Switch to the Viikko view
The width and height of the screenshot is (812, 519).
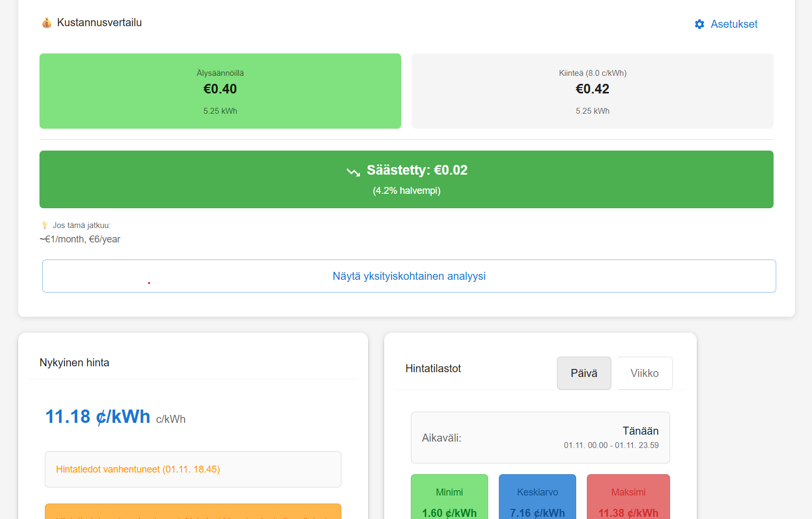click(x=644, y=373)
